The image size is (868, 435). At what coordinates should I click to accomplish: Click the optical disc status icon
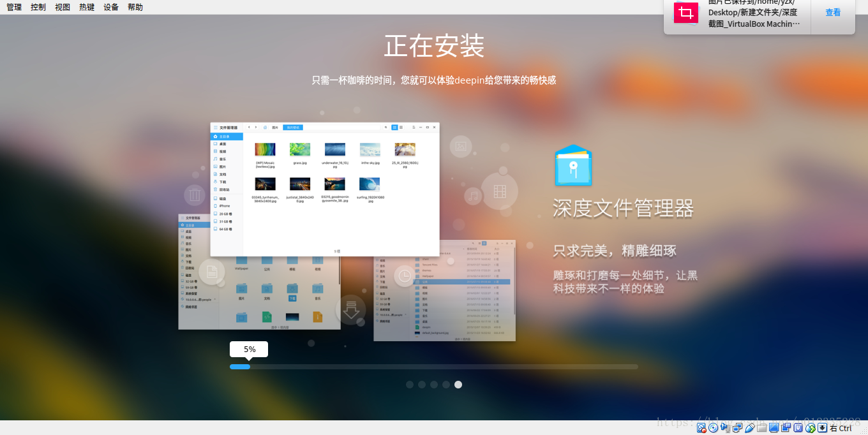pyautogui.click(x=713, y=428)
